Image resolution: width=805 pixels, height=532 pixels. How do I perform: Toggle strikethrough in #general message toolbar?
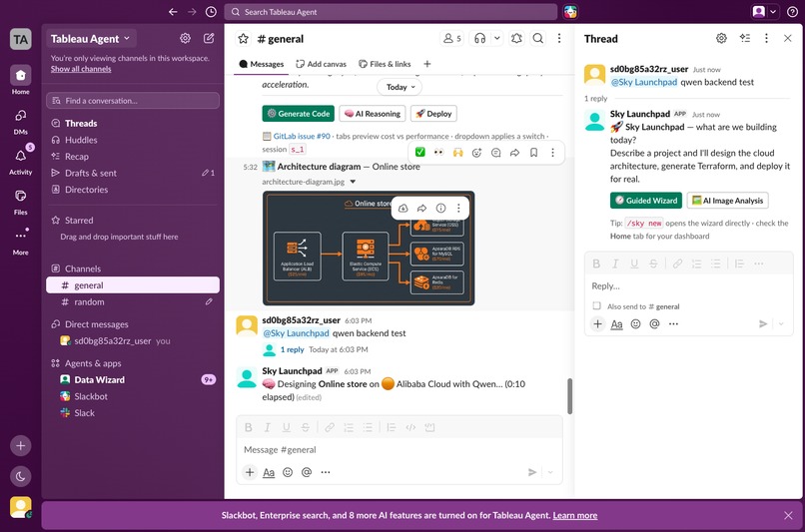pyautogui.click(x=306, y=427)
